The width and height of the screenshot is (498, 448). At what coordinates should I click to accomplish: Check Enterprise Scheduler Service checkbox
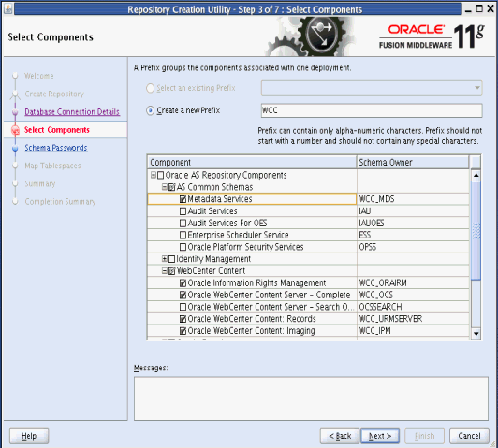point(183,236)
